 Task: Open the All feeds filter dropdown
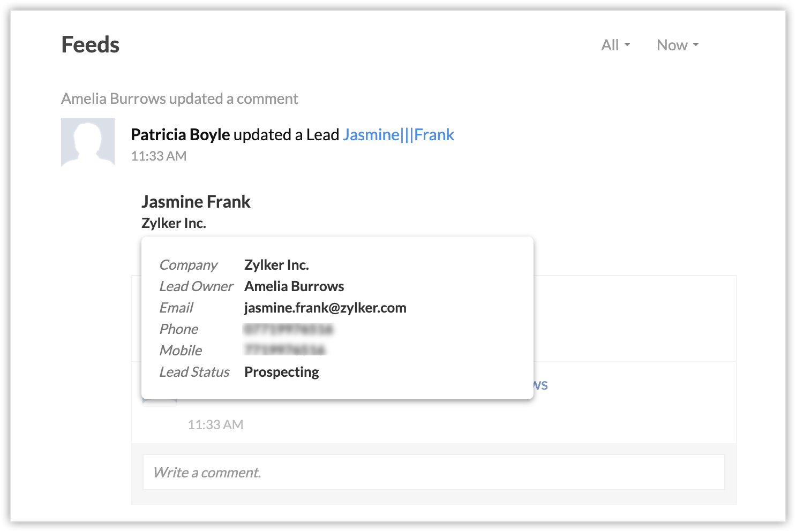point(615,45)
